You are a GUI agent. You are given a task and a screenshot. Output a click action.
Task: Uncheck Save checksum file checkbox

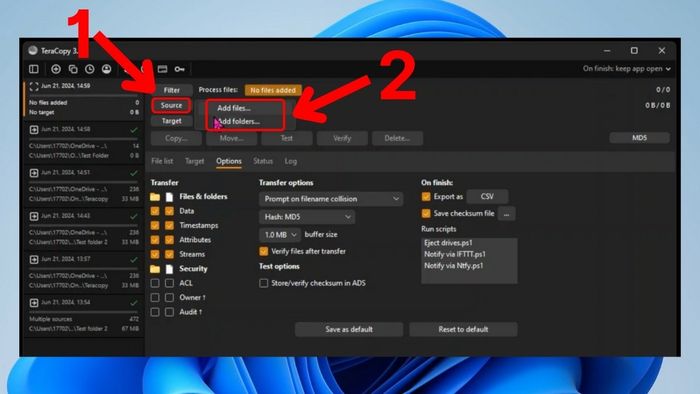coord(426,213)
